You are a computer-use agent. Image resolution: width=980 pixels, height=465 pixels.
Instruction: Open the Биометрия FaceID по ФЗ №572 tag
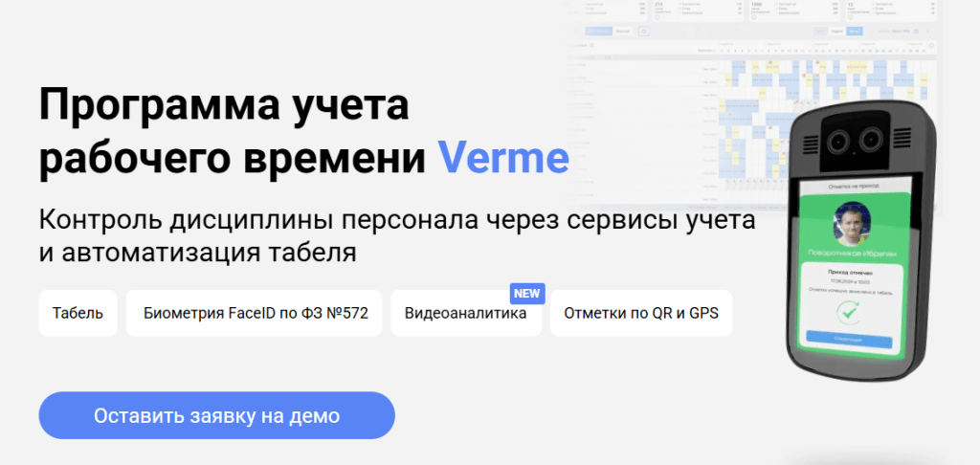click(254, 313)
